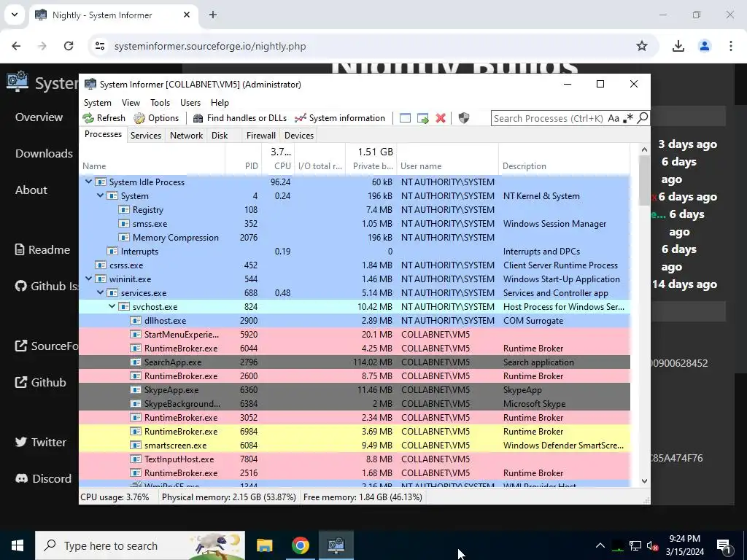Switch to the Services tab

tap(146, 135)
